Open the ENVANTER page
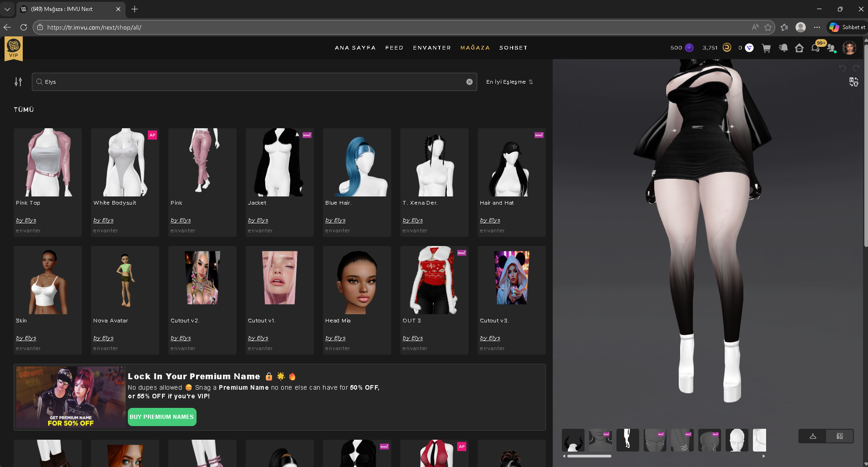The height and width of the screenshot is (467, 868). 432,48
